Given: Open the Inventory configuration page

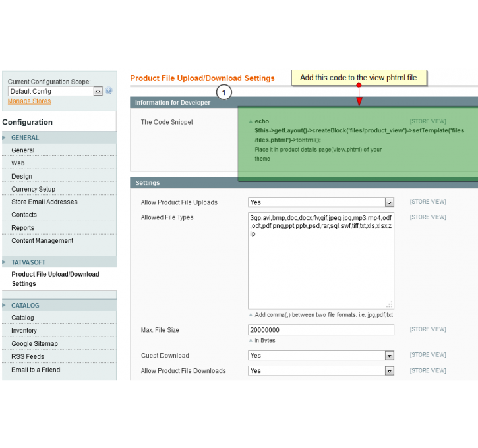Looking at the screenshot, I should [24, 331].
